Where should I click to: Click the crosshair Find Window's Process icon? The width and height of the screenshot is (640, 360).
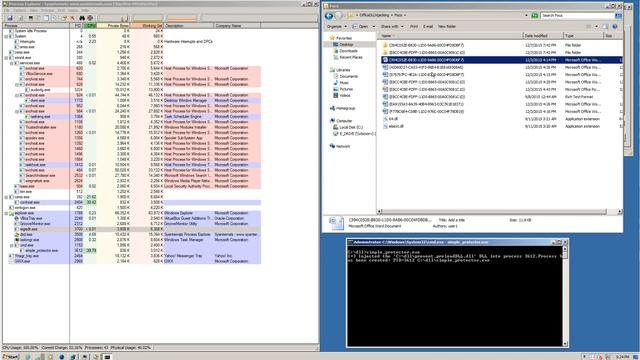(x=90, y=18)
